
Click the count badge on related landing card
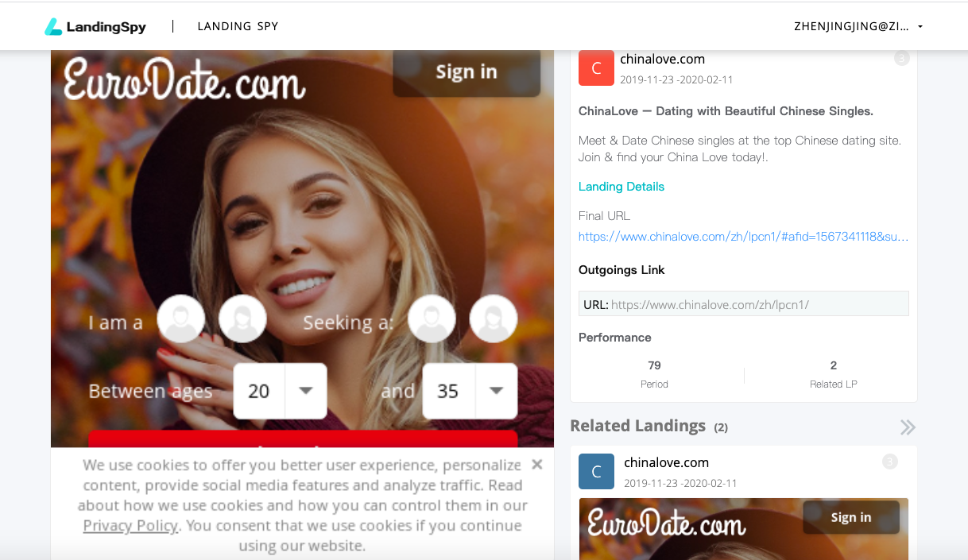point(890,462)
